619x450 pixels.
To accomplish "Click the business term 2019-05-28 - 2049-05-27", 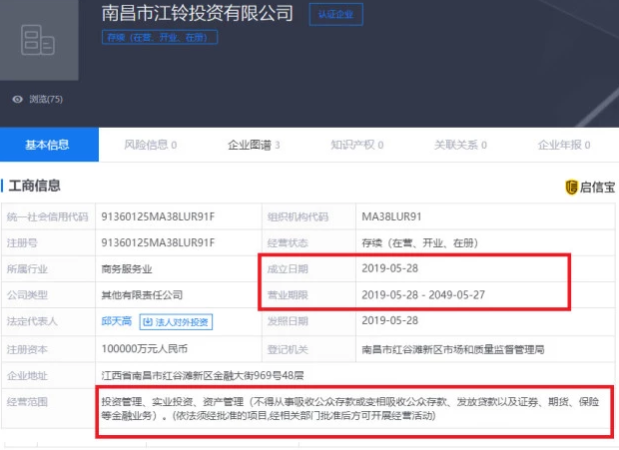I will pyautogui.click(x=423, y=295).
